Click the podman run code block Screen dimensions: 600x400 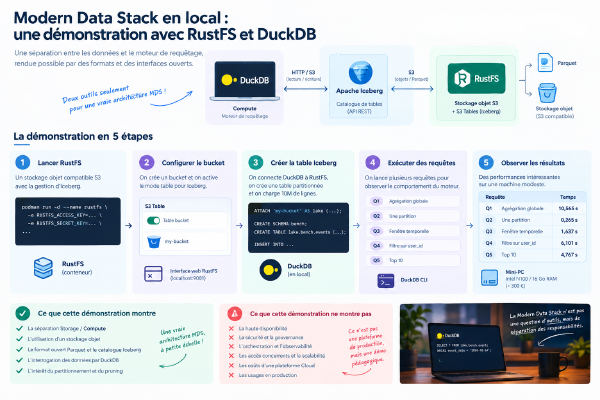(x=68, y=221)
